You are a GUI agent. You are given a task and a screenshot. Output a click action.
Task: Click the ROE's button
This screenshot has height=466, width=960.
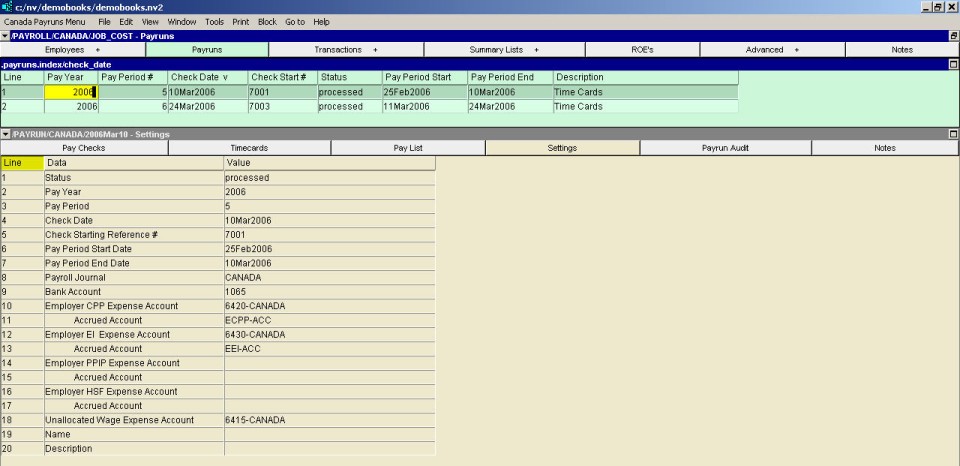pos(642,49)
